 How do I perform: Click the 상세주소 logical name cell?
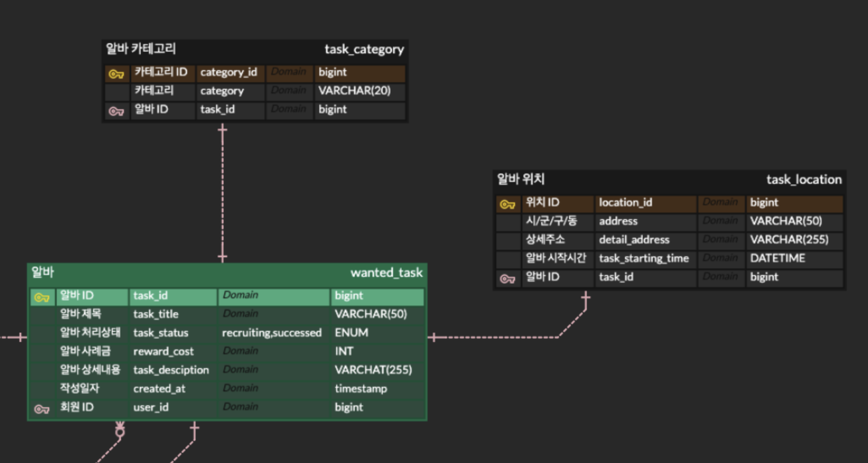point(558,240)
